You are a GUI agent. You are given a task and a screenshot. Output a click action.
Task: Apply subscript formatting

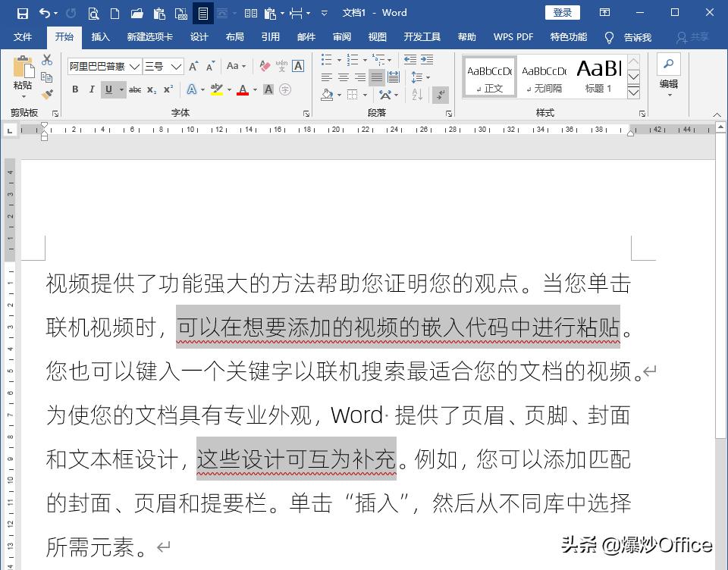pyautogui.click(x=153, y=89)
